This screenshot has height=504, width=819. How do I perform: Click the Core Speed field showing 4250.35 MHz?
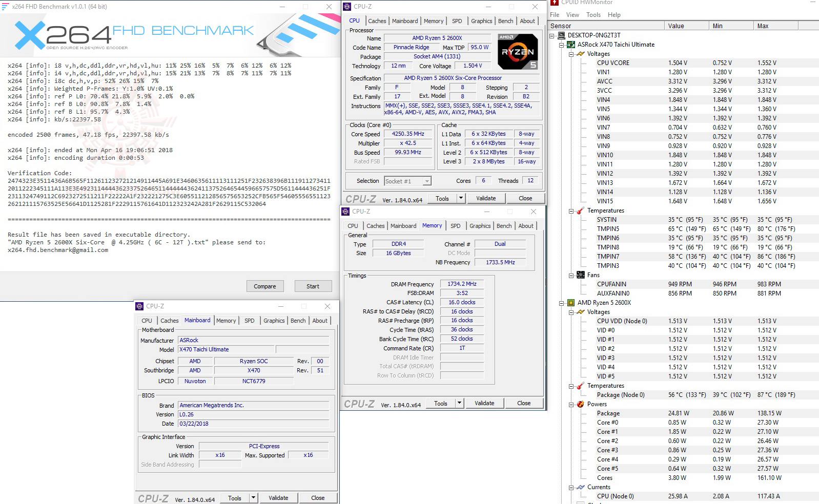coord(408,134)
